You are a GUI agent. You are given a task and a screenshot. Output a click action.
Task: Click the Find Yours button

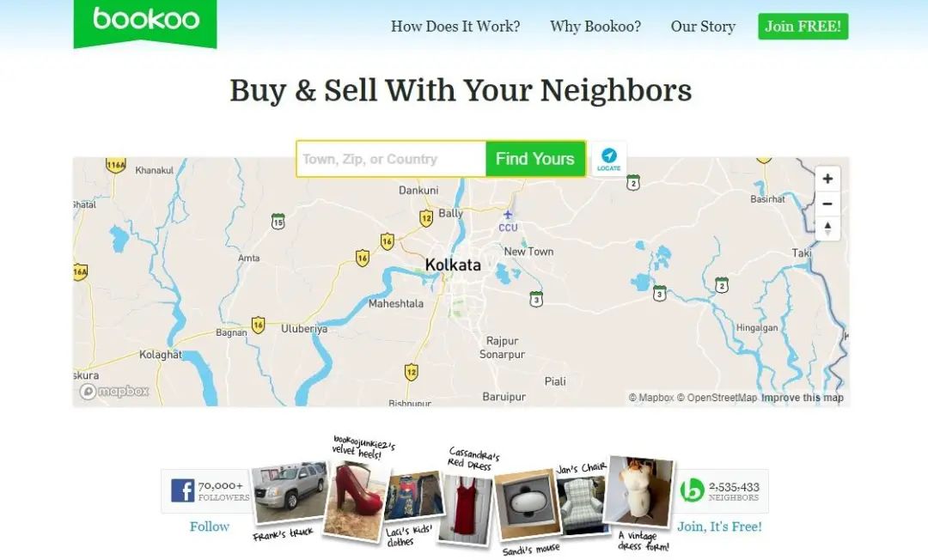click(535, 159)
